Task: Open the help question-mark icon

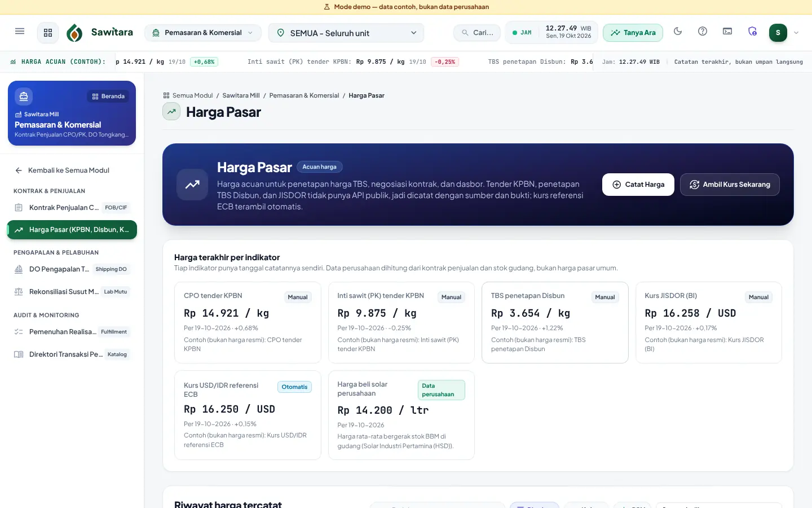Action: click(703, 32)
